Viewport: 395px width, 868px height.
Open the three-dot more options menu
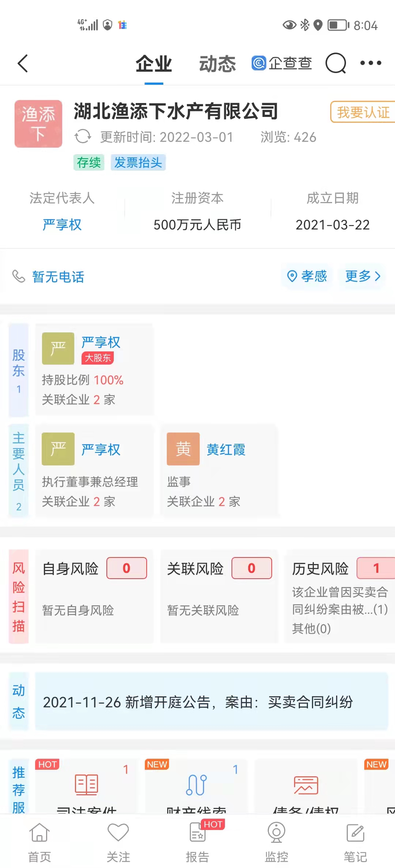[370, 63]
